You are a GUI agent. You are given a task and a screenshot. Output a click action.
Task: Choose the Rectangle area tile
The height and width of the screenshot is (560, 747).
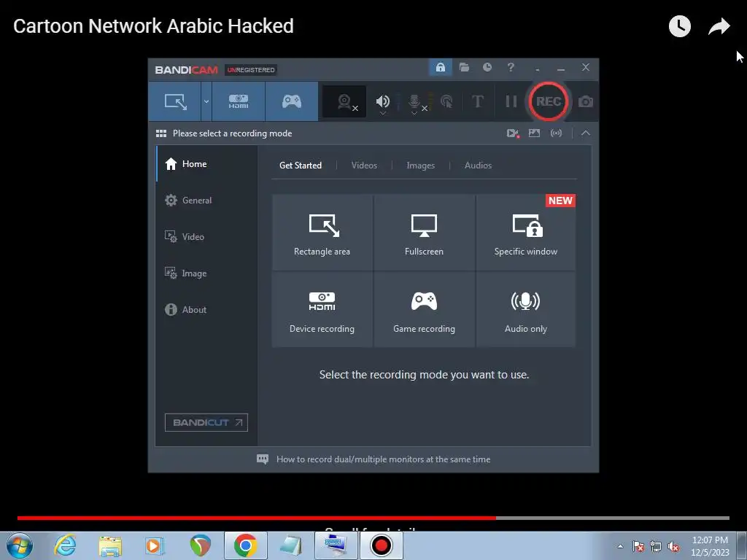click(322, 233)
